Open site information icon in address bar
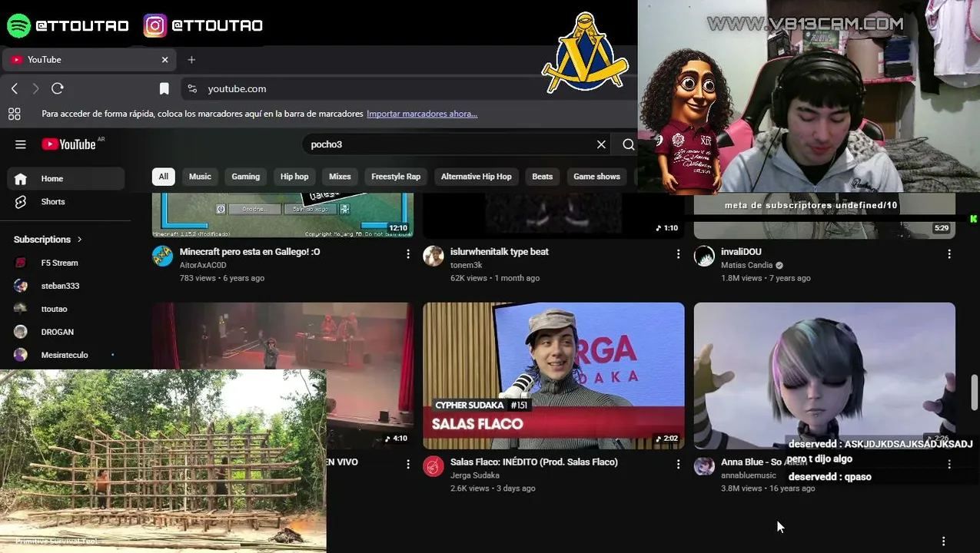 [x=192, y=89]
